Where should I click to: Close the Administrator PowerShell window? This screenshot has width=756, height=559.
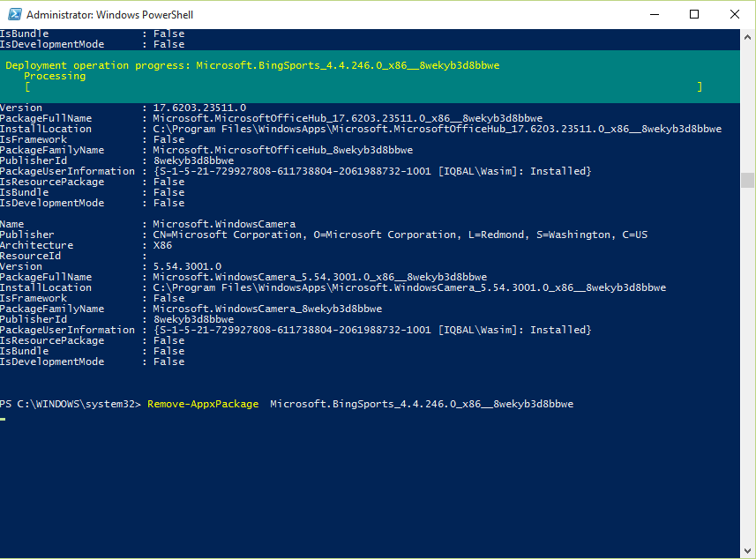(x=735, y=15)
